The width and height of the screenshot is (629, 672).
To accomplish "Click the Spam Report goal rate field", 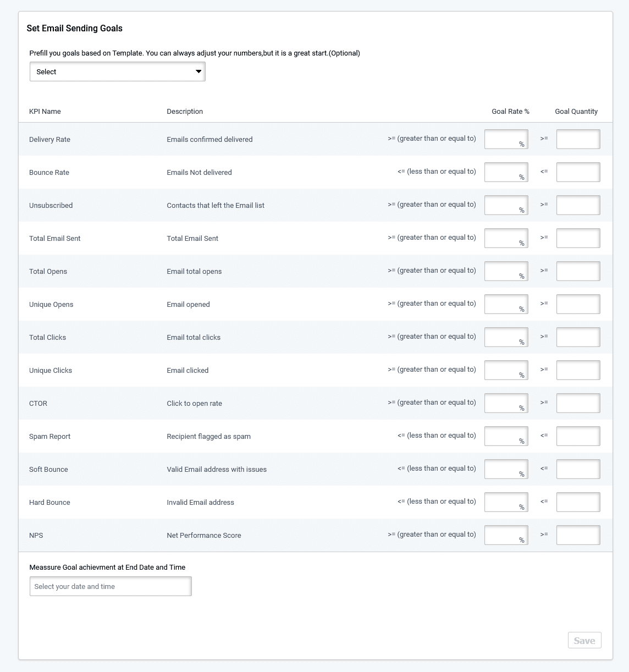I will pyautogui.click(x=506, y=436).
